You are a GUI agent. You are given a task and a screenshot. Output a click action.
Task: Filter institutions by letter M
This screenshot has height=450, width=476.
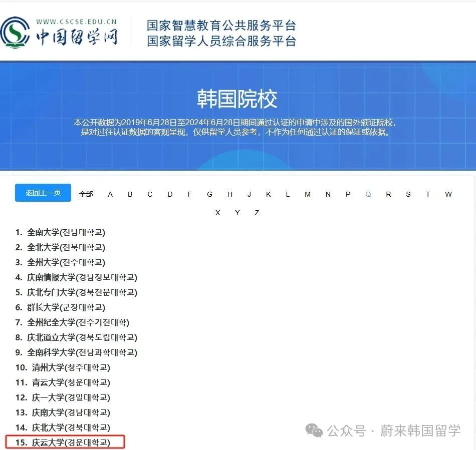(x=308, y=194)
